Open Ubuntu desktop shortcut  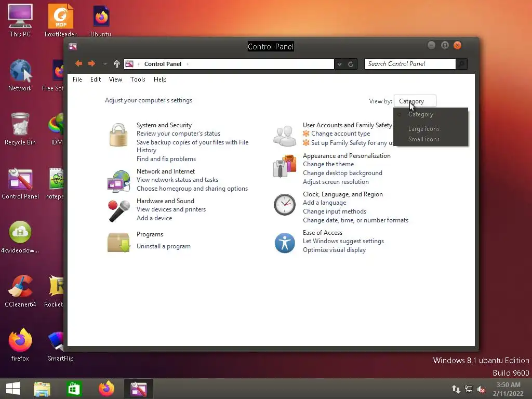pos(101,21)
